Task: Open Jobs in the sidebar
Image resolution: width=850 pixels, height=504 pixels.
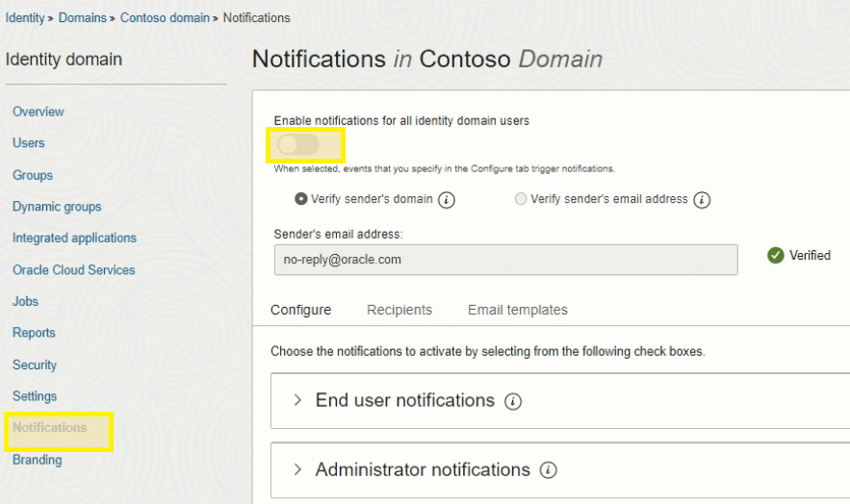Action: [25, 301]
